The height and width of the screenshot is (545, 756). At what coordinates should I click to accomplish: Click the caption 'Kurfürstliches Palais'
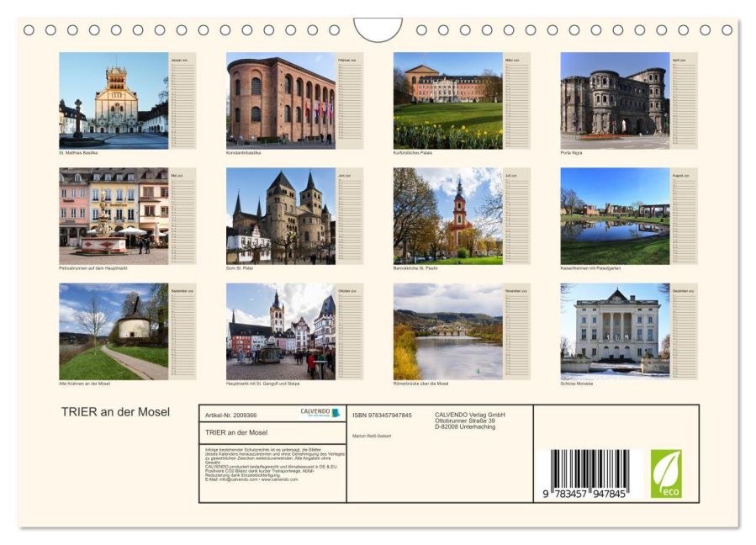point(413,152)
